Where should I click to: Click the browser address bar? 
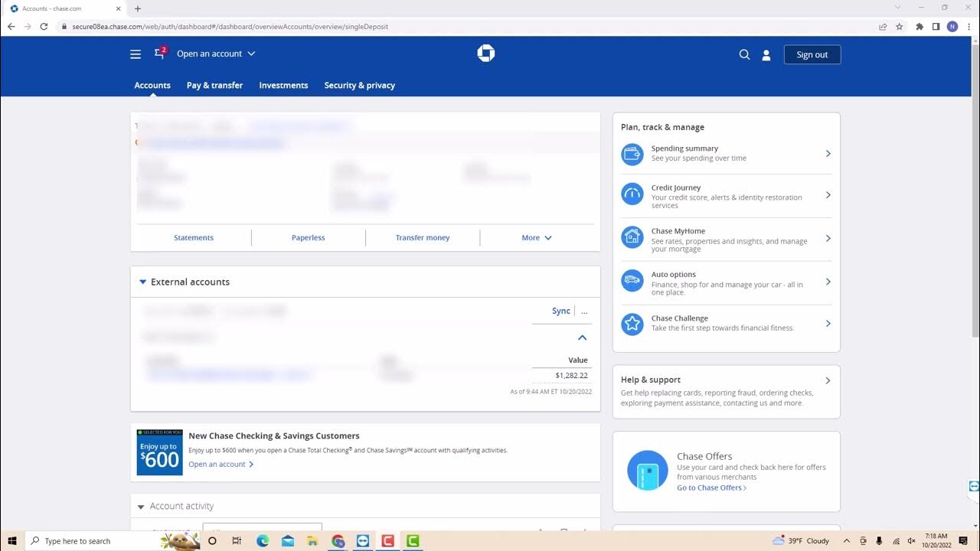467,26
